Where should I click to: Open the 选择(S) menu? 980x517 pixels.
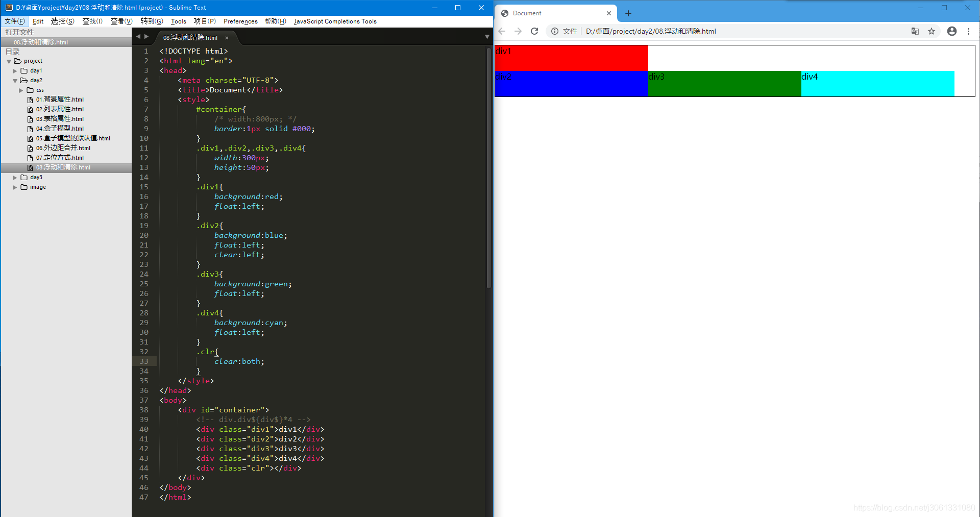pos(62,21)
